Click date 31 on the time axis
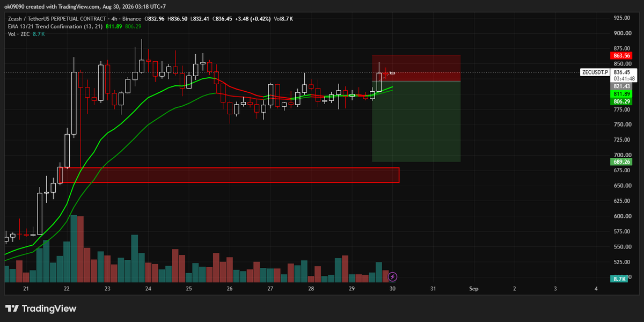Viewport: 644px width, 322px height. point(433,289)
